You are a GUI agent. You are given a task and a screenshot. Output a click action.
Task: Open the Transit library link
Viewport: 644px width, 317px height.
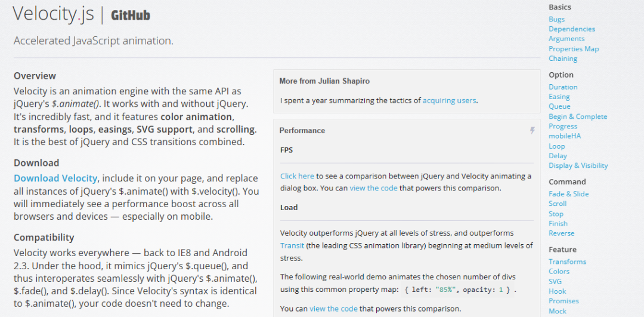tap(292, 246)
